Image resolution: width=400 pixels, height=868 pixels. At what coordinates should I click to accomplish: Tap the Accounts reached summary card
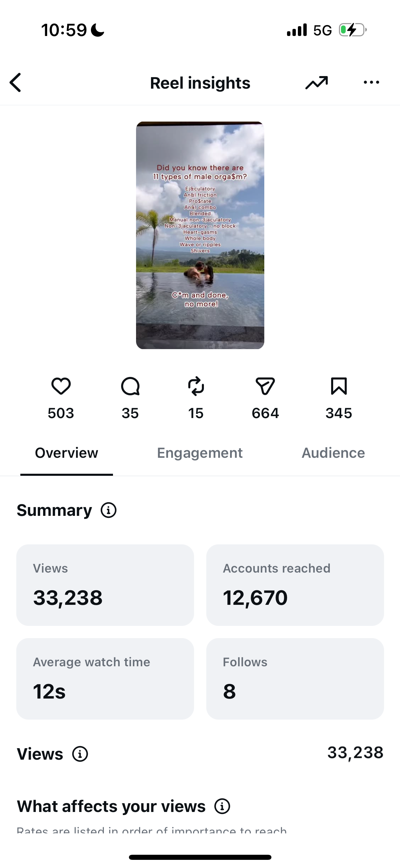click(295, 585)
